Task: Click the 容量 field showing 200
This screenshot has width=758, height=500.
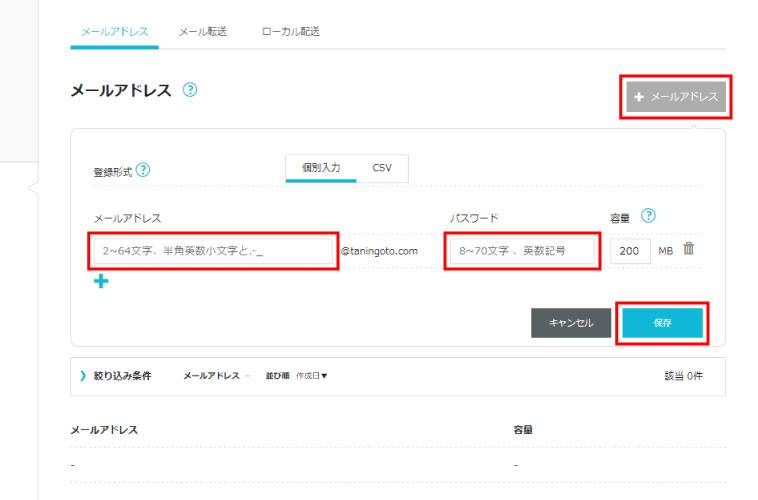Action: point(629,251)
